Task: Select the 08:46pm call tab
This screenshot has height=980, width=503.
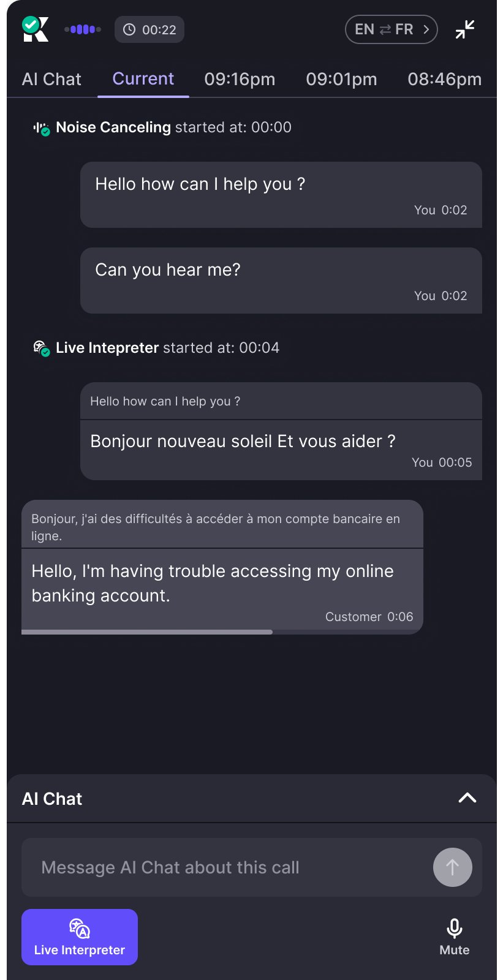Action: click(445, 79)
